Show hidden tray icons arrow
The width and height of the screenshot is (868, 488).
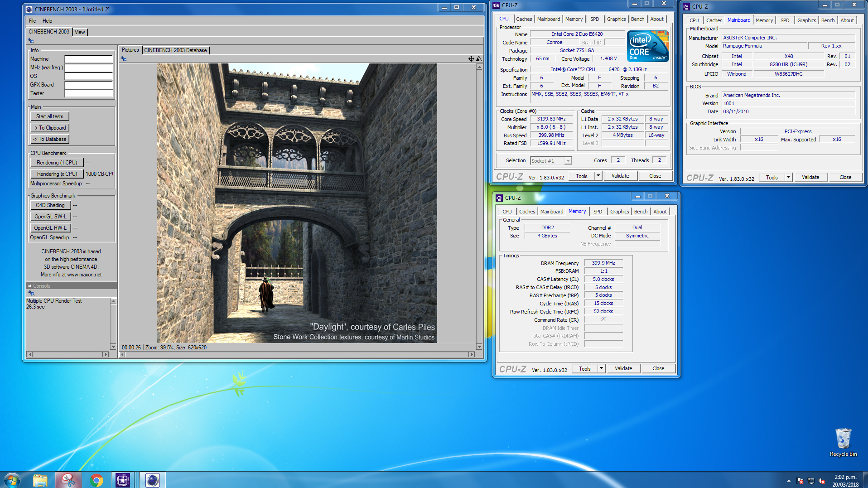pyautogui.click(x=789, y=481)
